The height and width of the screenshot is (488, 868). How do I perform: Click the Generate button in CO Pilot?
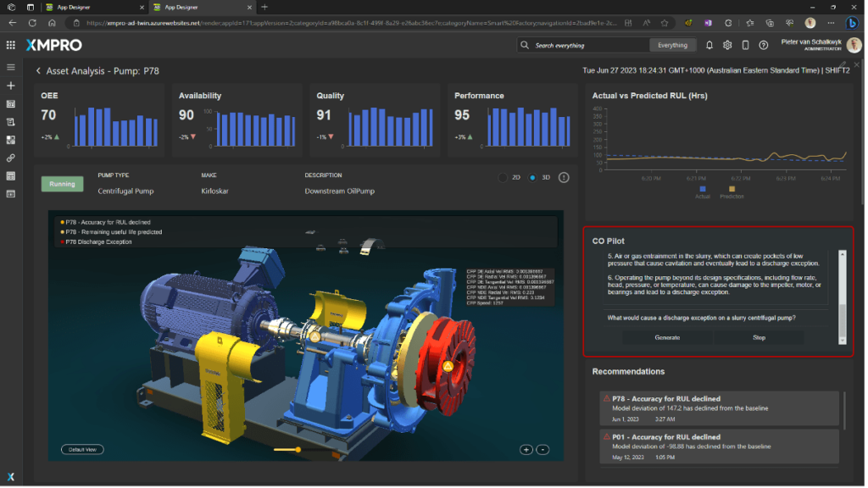click(667, 337)
